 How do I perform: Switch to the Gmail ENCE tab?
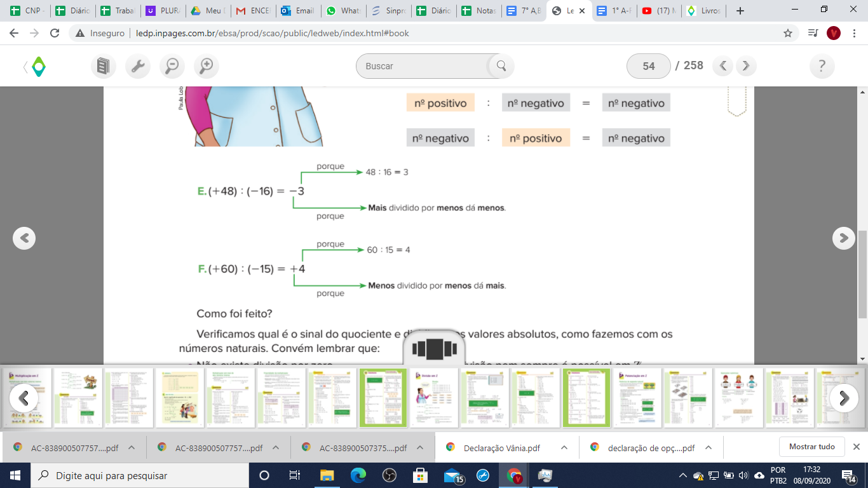(x=253, y=11)
